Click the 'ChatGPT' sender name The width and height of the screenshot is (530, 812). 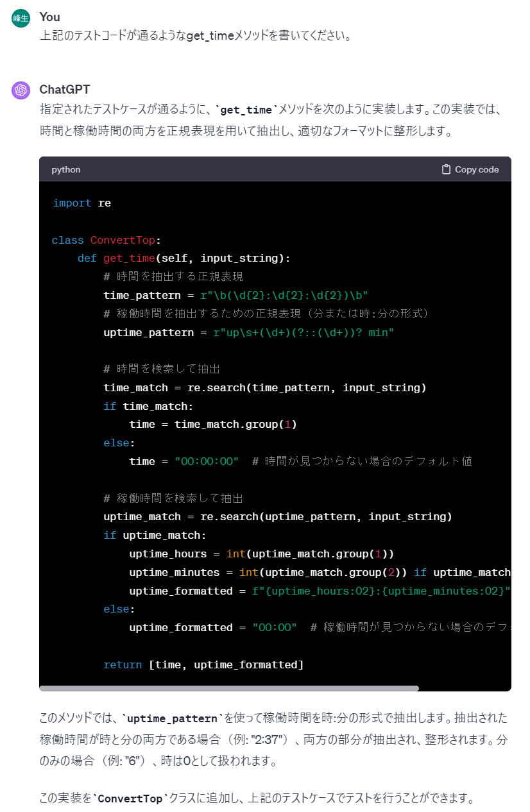tap(65, 89)
